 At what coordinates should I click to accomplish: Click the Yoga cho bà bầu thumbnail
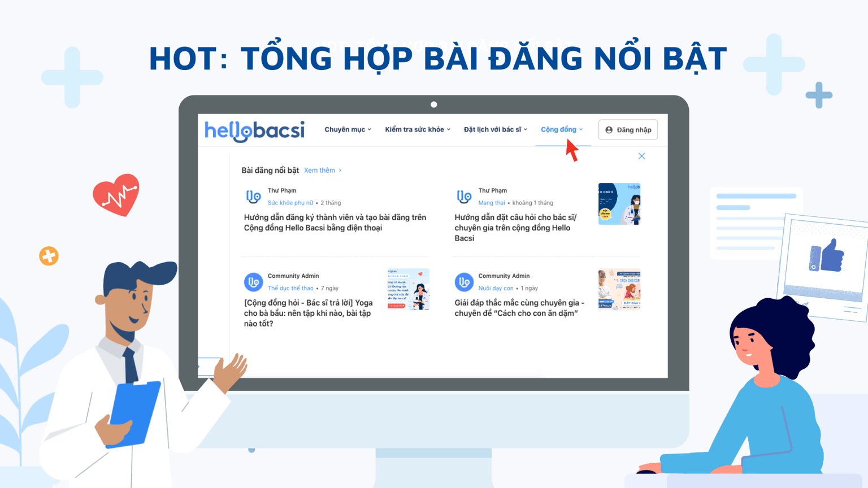(409, 289)
